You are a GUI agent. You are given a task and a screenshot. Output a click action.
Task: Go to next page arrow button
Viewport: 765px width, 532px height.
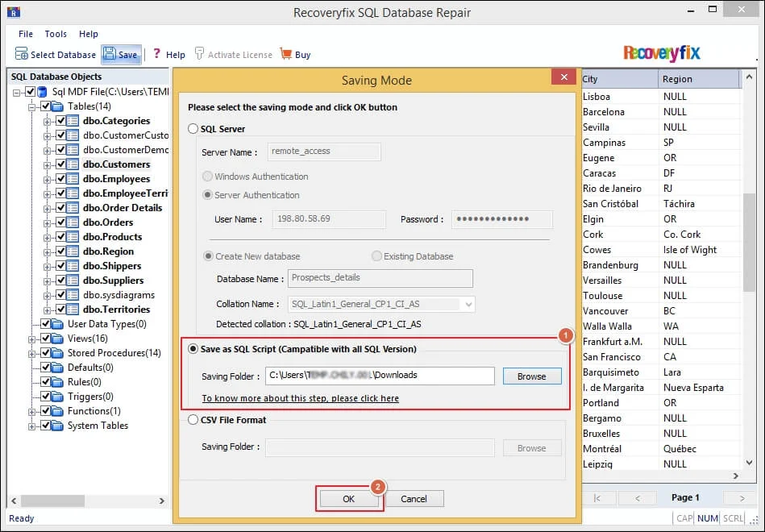(x=742, y=498)
